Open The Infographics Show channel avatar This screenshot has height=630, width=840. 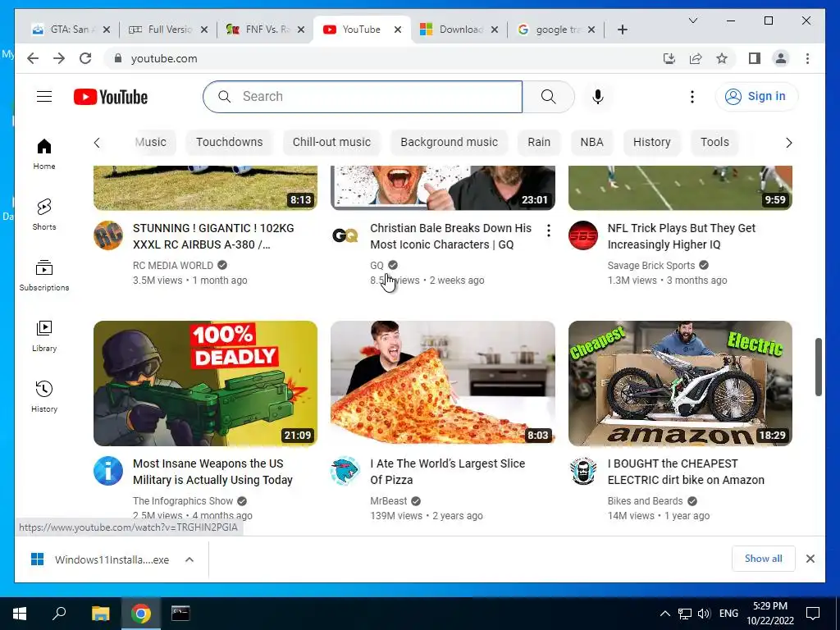point(108,471)
